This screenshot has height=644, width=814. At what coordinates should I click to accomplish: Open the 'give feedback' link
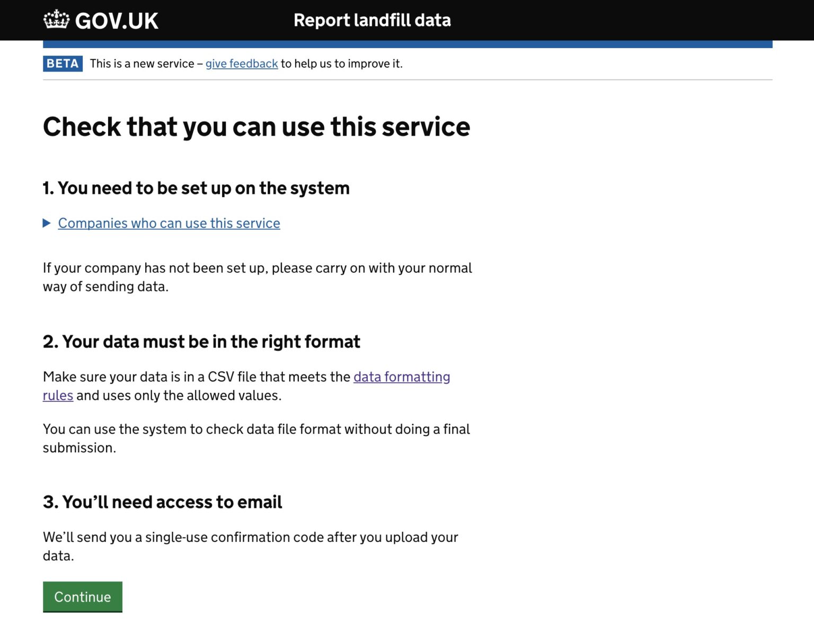[242, 64]
